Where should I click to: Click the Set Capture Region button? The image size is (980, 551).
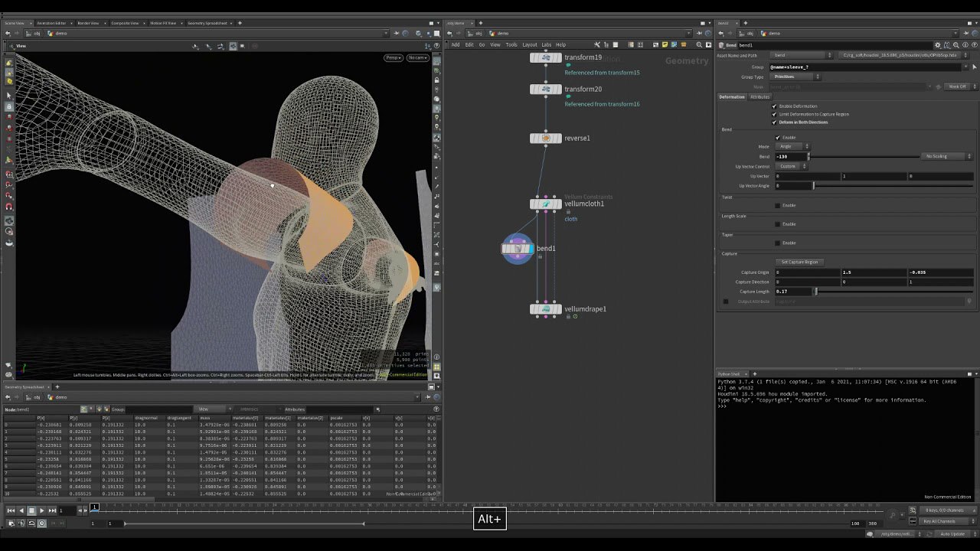pos(799,262)
